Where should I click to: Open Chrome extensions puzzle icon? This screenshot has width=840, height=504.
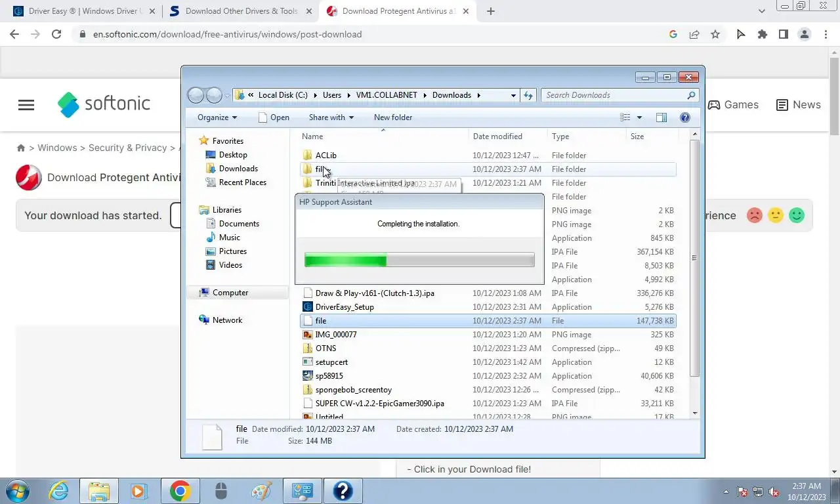(762, 34)
